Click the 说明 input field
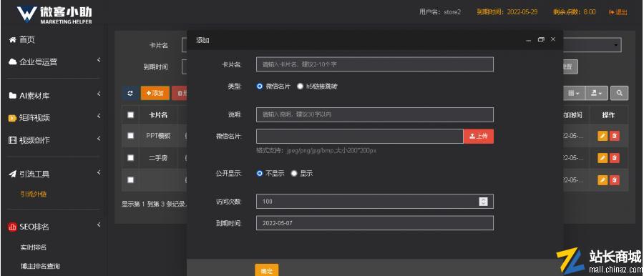 pos(374,114)
